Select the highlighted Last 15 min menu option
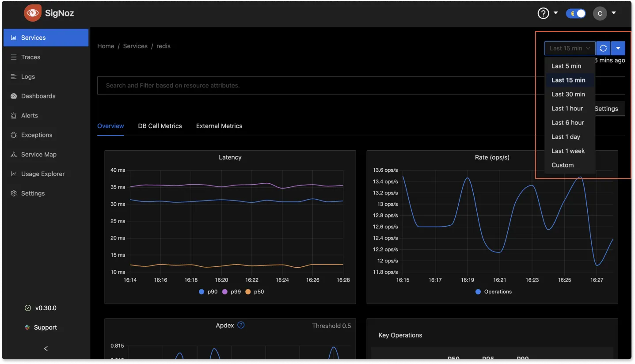 point(570,80)
